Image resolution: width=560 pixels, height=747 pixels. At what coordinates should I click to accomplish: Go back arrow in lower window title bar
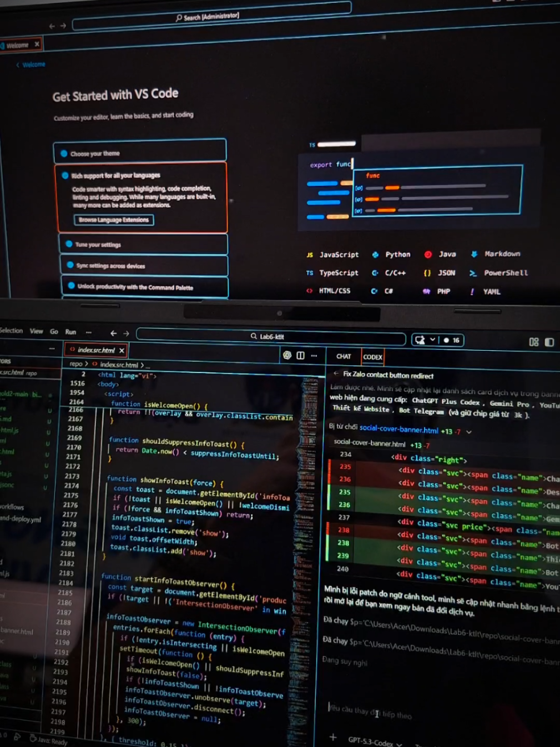113,333
